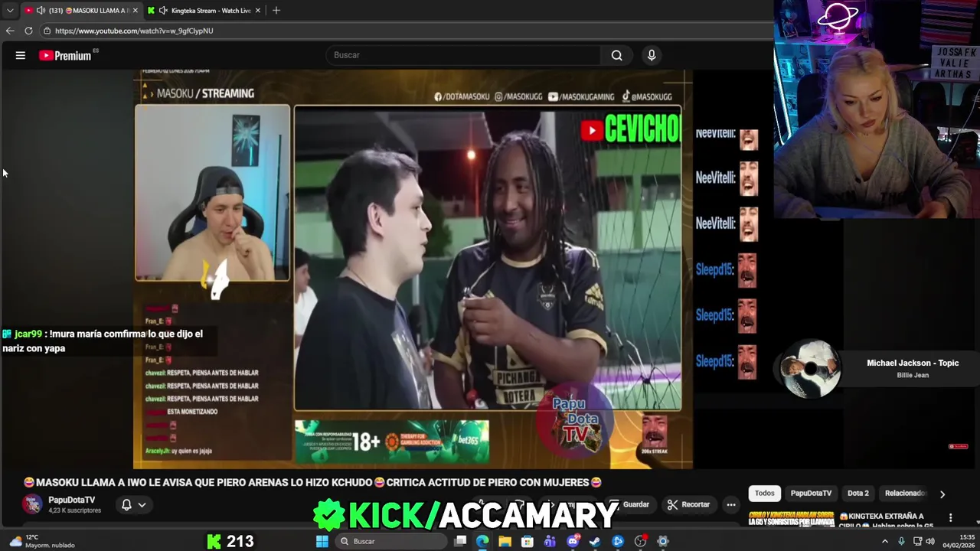The image size is (980, 551).
Task: Open more actions three-dot menu
Action: point(731,504)
